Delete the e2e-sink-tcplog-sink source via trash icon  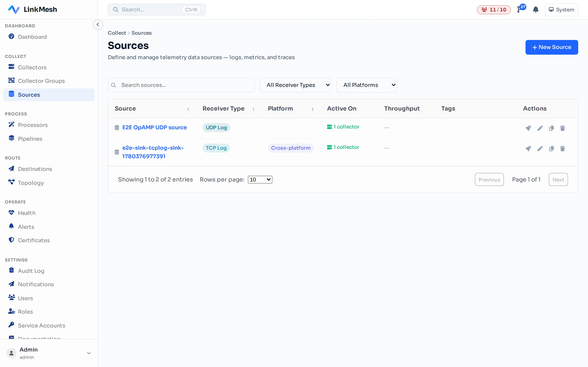(562, 149)
